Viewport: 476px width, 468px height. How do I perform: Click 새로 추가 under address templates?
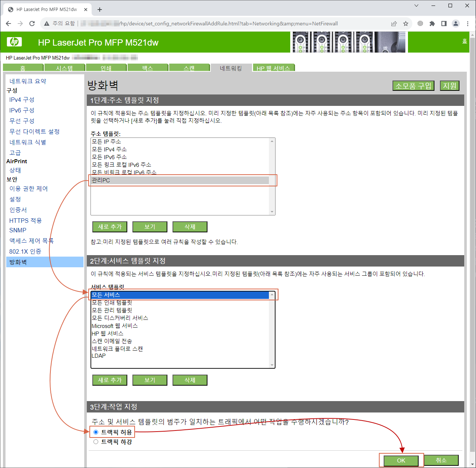pyautogui.click(x=110, y=227)
